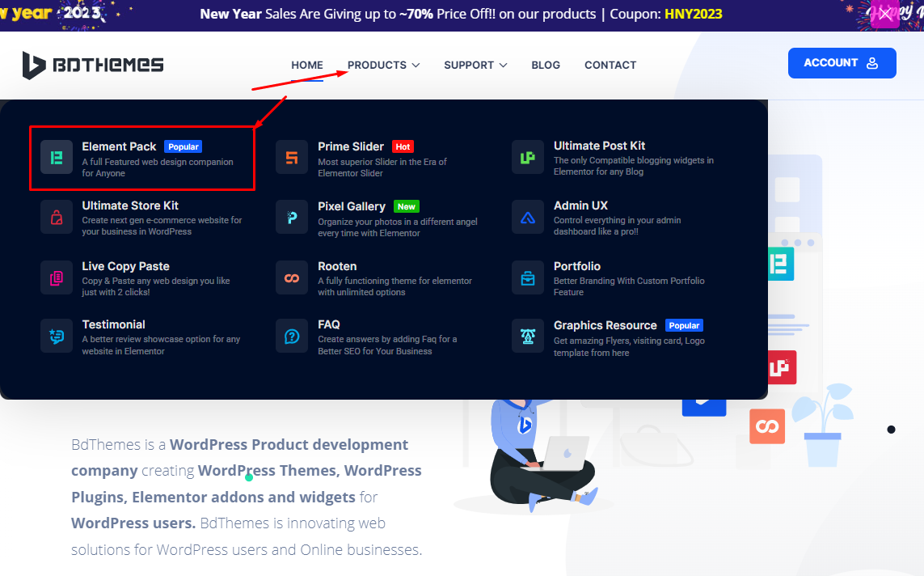Open the Contact menu item
Viewport: 924px width, 576px height.
[x=610, y=65]
